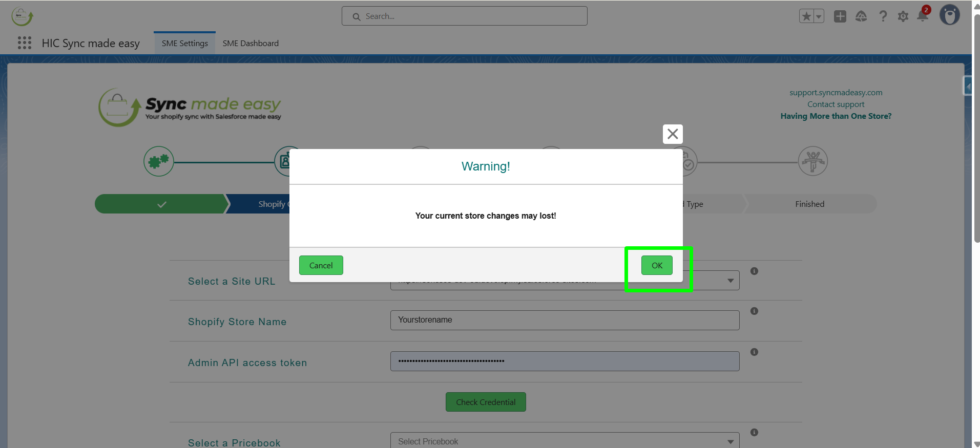Confirm the warning with OK
The image size is (980, 448).
point(657,265)
